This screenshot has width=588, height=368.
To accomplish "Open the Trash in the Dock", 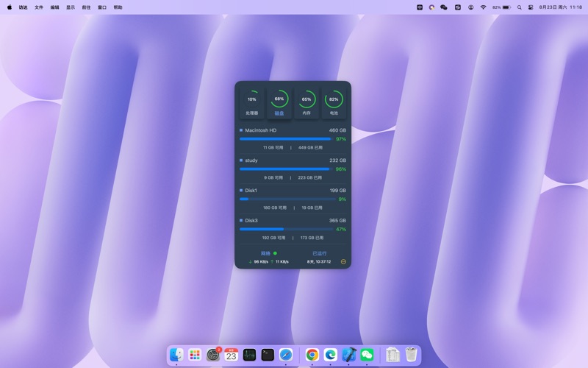I will point(411,355).
